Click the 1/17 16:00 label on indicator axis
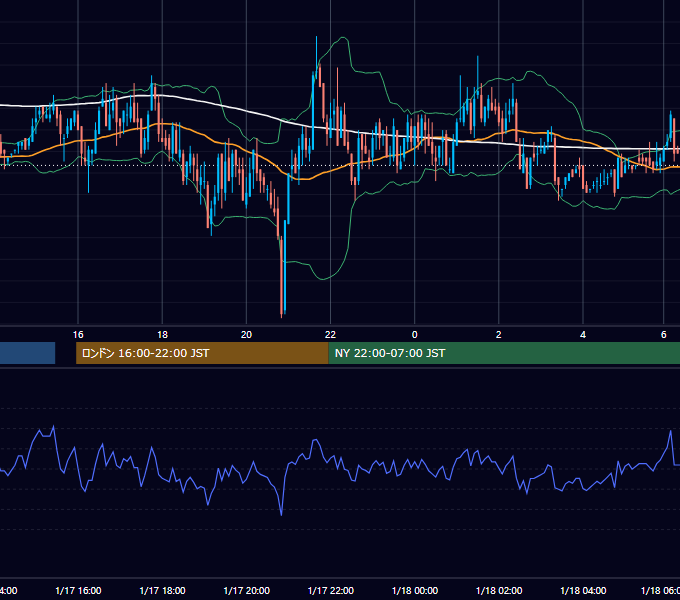The width and height of the screenshot is (680, 600). pyautogui.click(x=78, y=590)
